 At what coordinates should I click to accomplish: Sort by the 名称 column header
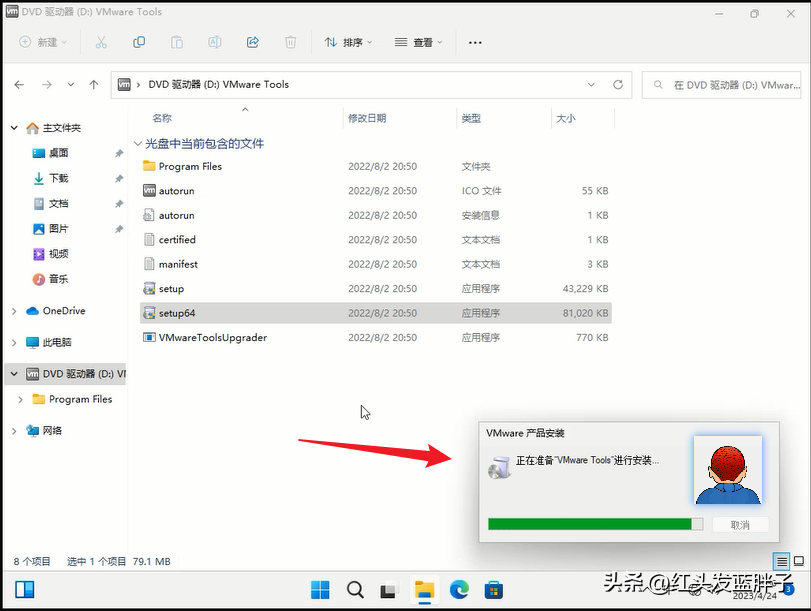(x=162, y=118)
